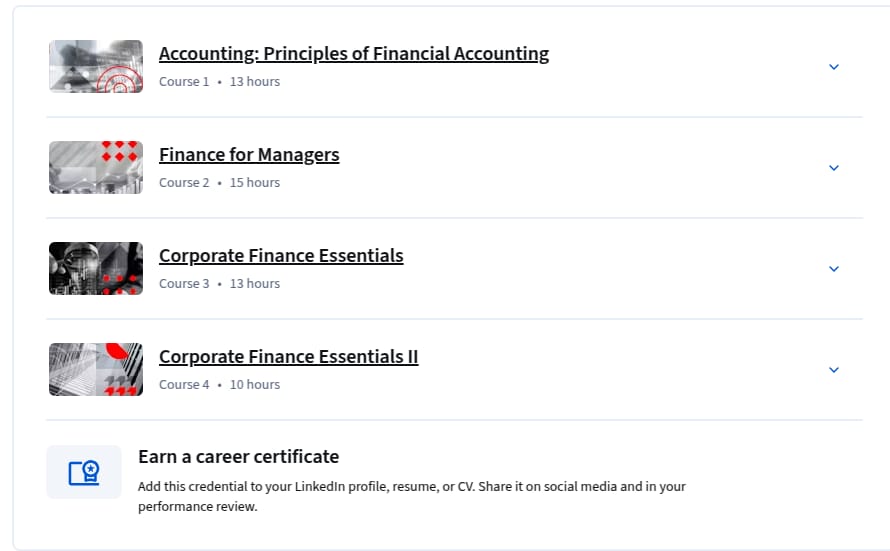Click the LinkedIn profile credential description text
890x551 pixels.
(412, 497)
